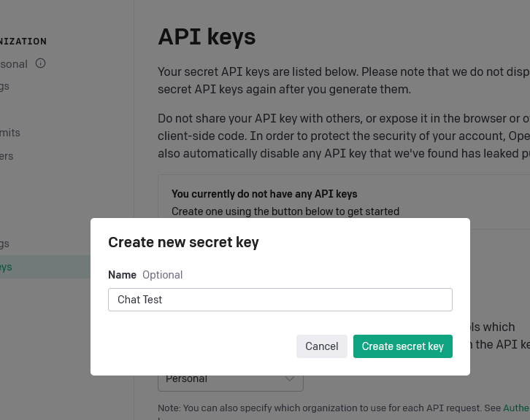Click the Create new secret key dialog title
This screenshot has width=530, height=420.
[183, 242]
